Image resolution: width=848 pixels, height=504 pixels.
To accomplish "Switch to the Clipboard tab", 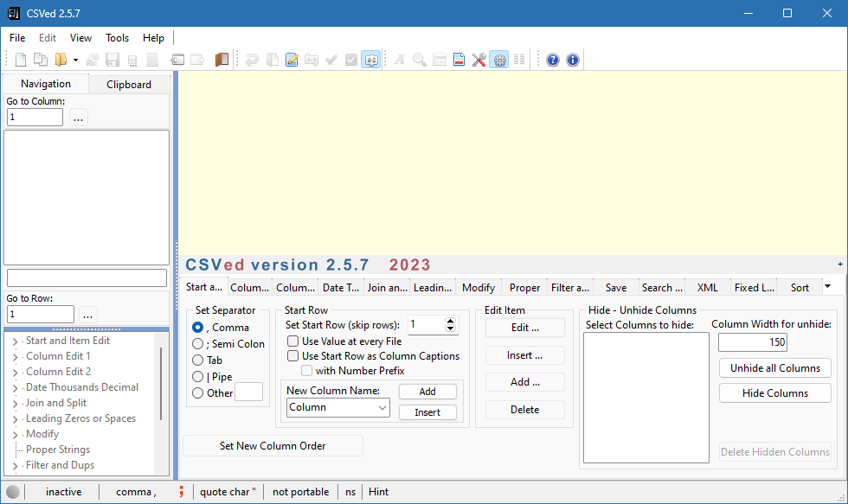I will coord(129,84).
